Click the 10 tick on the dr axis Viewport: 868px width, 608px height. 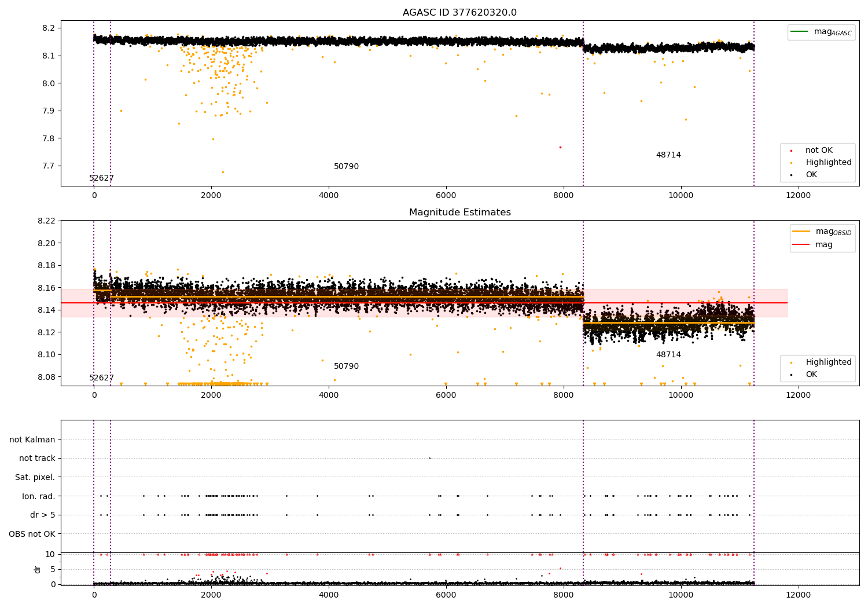(50, 554)
